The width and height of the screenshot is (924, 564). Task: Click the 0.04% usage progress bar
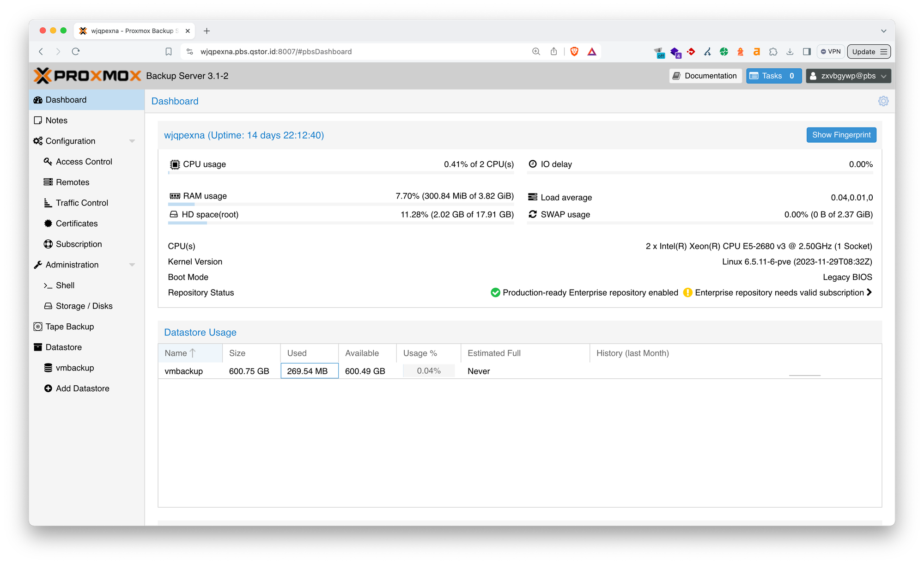point(429,371)
